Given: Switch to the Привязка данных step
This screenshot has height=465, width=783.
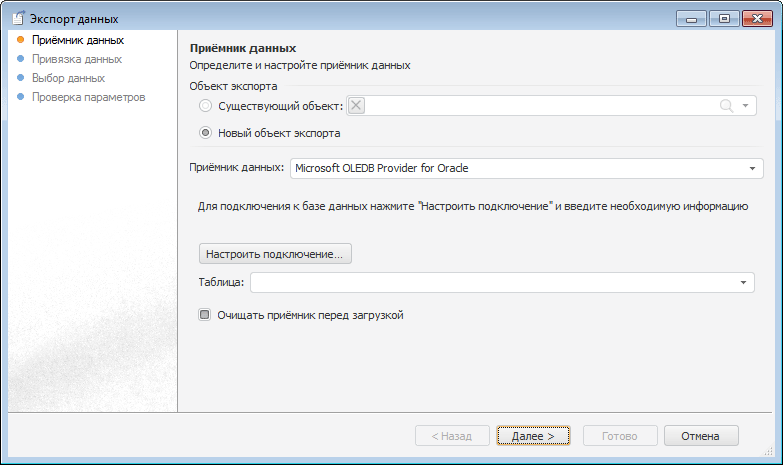Looking at the screenshot, I should (x=76, y=59).
